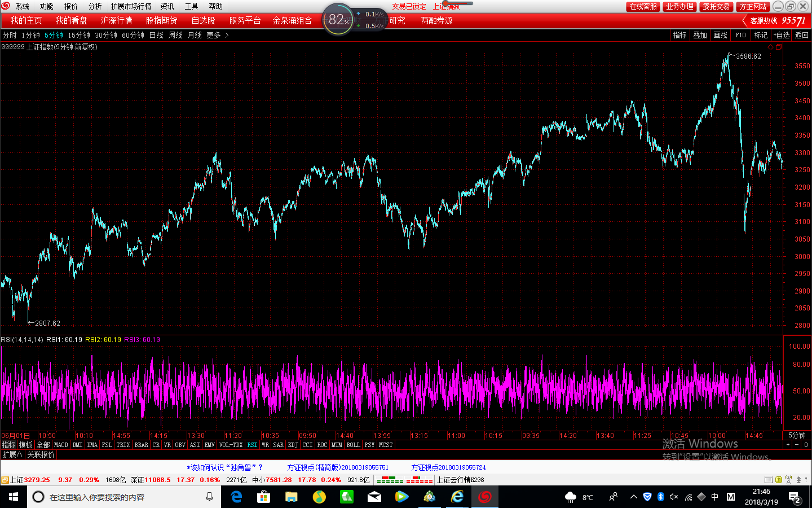Click yellow message icon in status bar
The width and height of the screenshot is (812, 508).
coord(779,480)
